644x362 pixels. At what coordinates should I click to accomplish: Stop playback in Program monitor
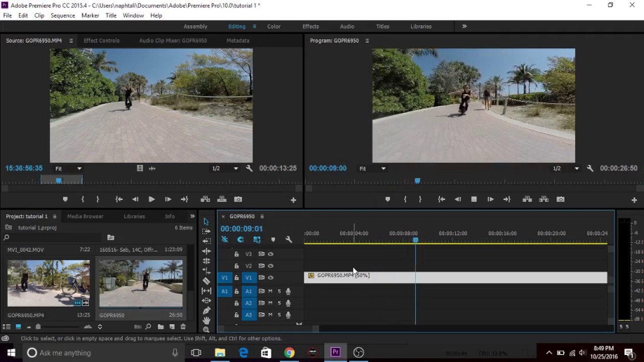point(474,200)
